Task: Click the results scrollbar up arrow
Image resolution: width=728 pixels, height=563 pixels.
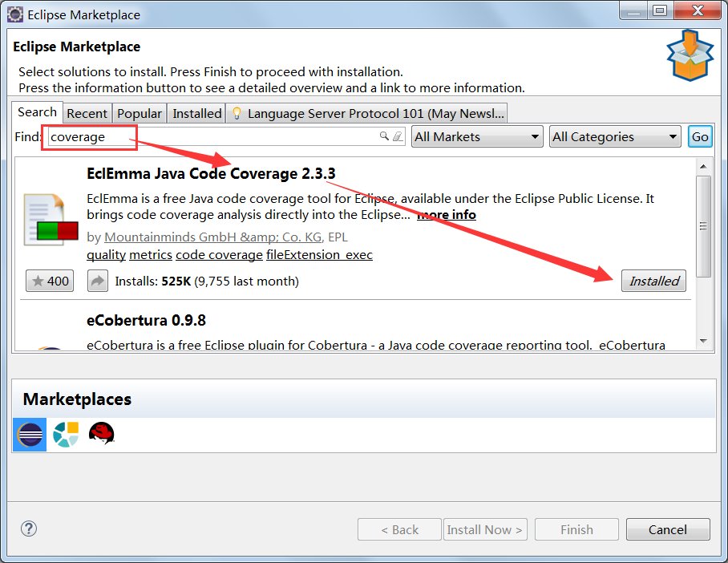Action: pos(703,166)
